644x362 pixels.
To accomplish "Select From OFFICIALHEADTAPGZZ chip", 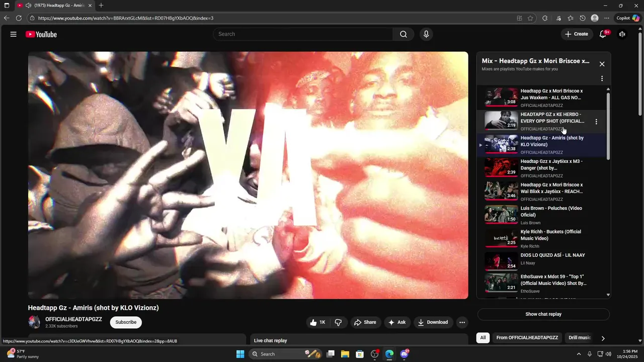I will pyautogui.click(x=527, y=338).
